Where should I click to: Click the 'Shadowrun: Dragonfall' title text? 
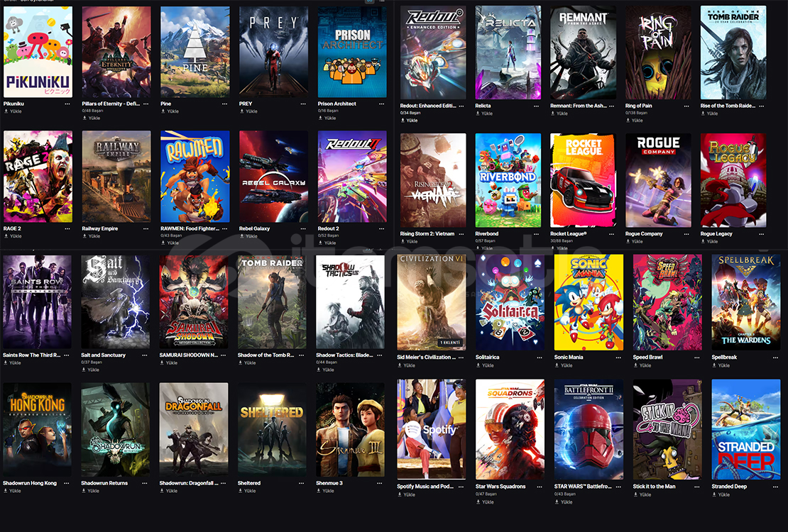tap(188, 483)
